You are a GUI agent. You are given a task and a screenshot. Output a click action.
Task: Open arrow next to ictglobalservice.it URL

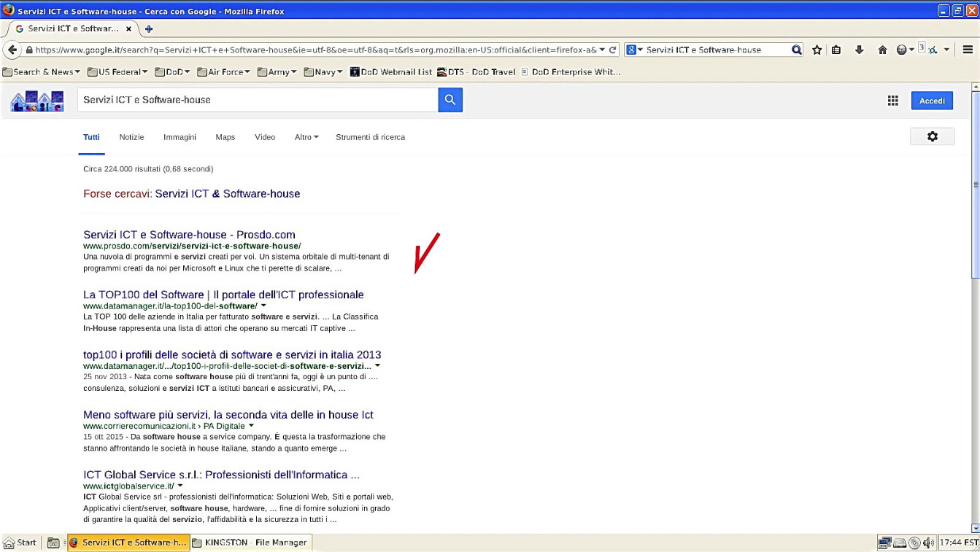click(180, 486)
